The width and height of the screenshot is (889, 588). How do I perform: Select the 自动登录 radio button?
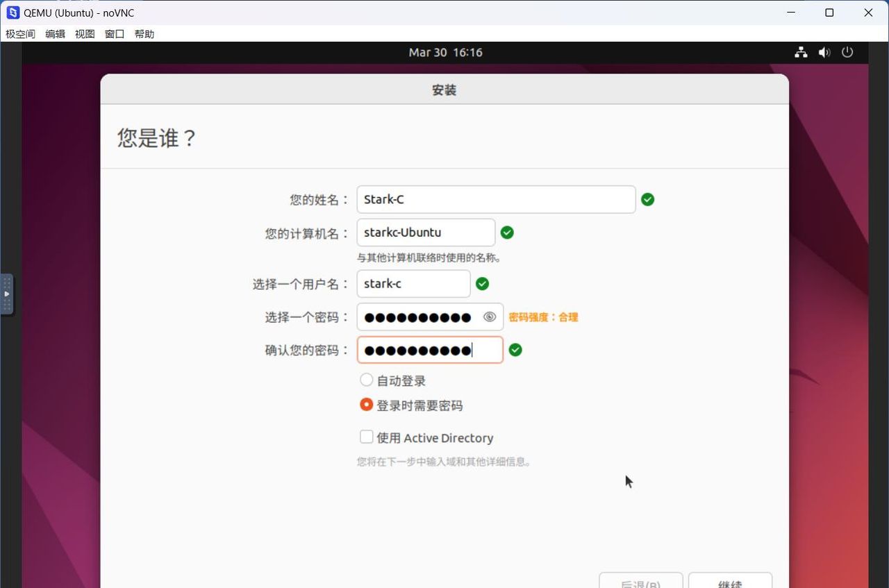coord(366,380)
